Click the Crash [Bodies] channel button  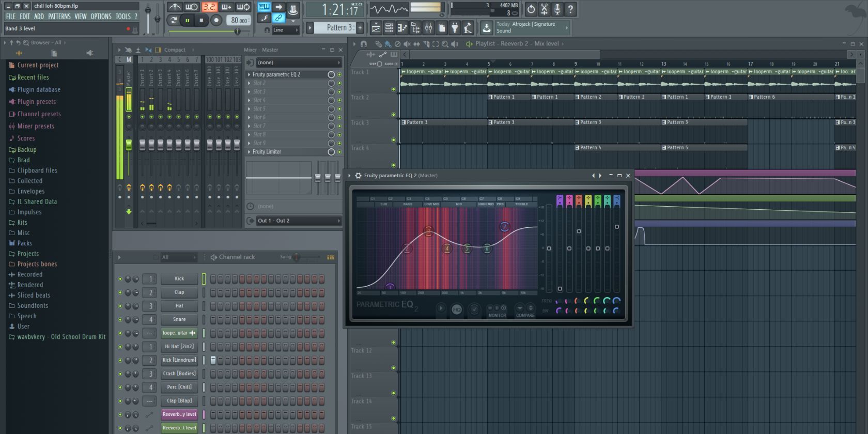pyautogui.click(x=179, y=374)
